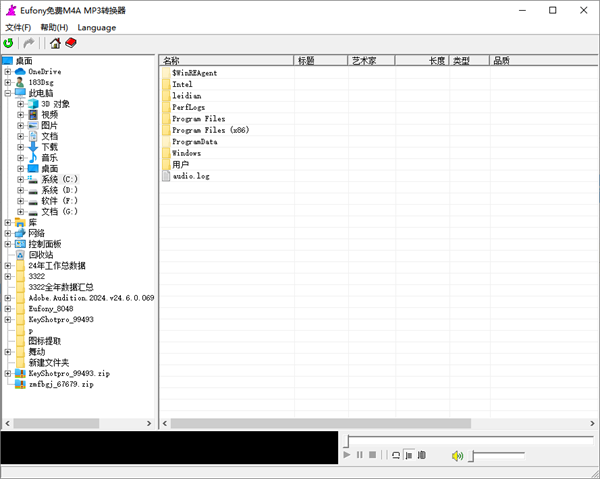600x479 pixels.
Task: Click the home page toolbar icon
Action: 55,43
